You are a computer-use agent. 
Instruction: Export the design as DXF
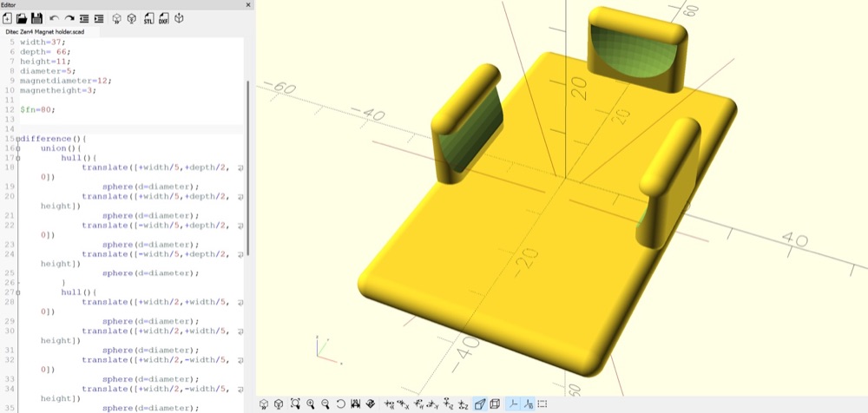coord(164,18)
